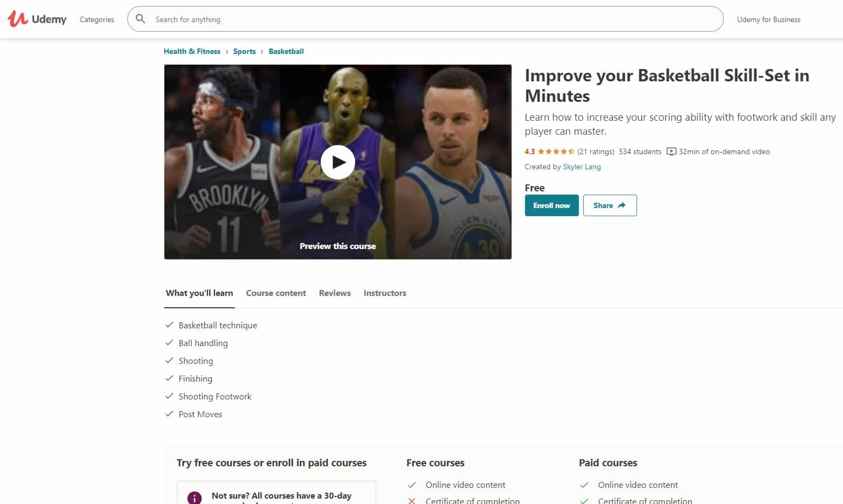Click the Enroll now button
The image size is (843, 504).
(552, 205)
